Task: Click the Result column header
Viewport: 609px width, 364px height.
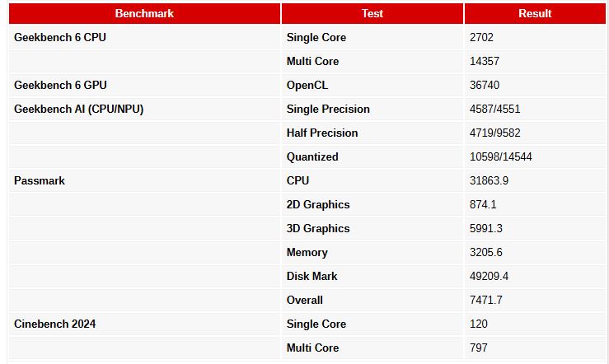Action: click(535, 13)
